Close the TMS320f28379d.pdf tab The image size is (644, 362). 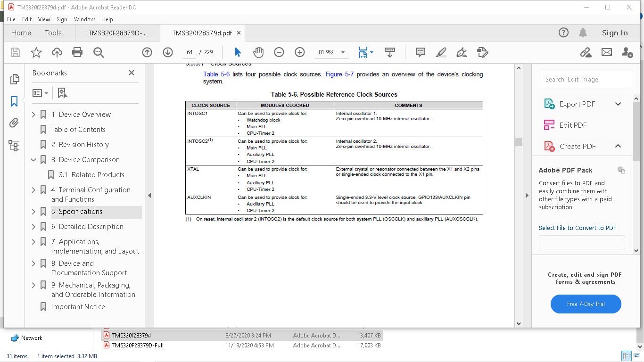coord(239,33)
